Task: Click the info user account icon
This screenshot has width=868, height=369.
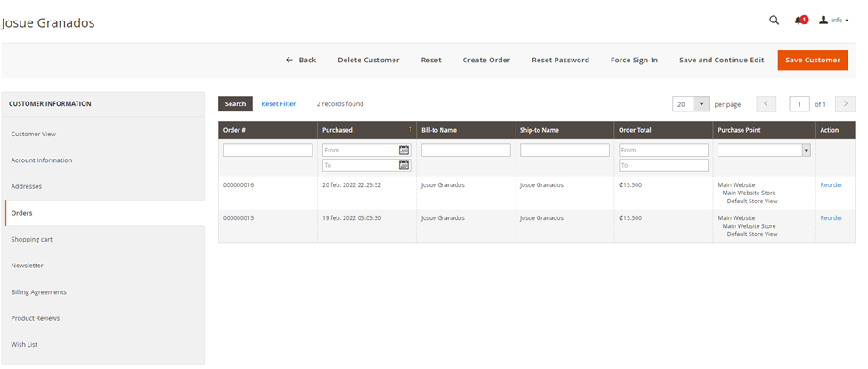Action: (823, 20)
